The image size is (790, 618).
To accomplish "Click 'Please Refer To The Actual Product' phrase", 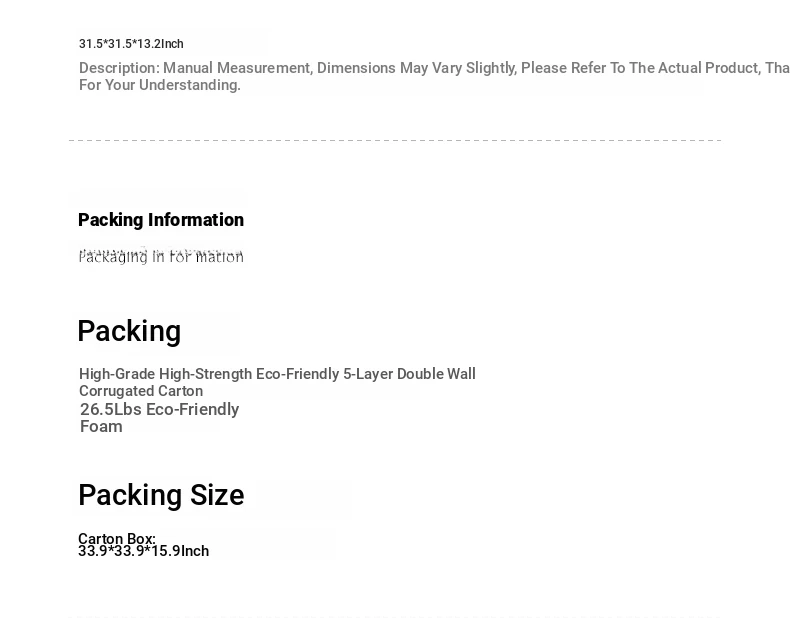I will click(x=640, y=68).
